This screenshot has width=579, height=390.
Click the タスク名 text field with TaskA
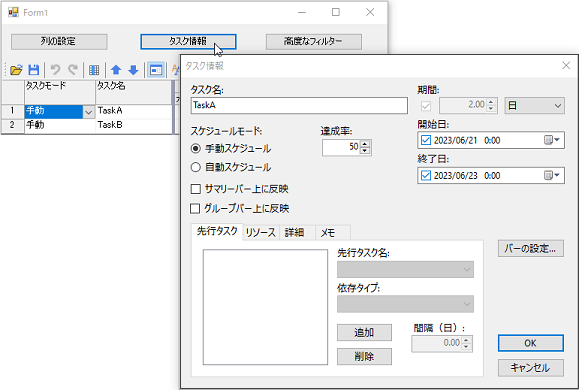pyautogui.click(x=299, y=106)
